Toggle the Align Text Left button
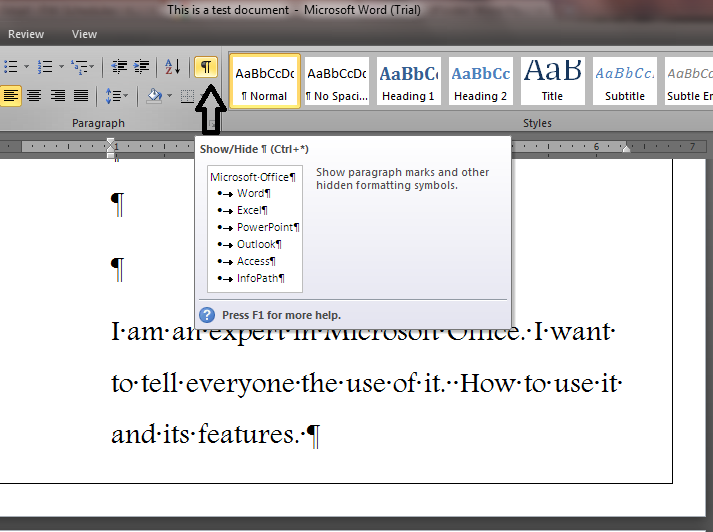This screenshot has width=713, height=532. point(10,96)
